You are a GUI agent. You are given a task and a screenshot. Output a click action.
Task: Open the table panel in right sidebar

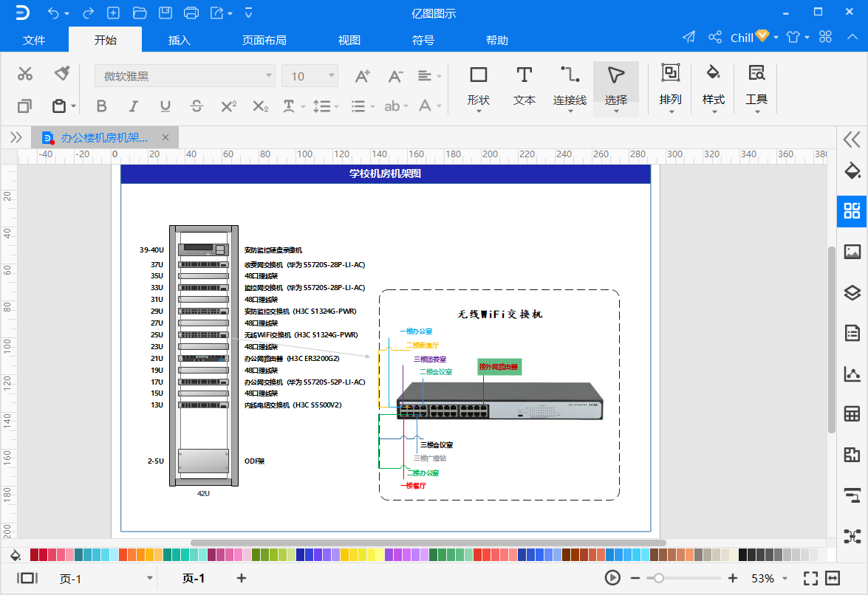[852, 413]
